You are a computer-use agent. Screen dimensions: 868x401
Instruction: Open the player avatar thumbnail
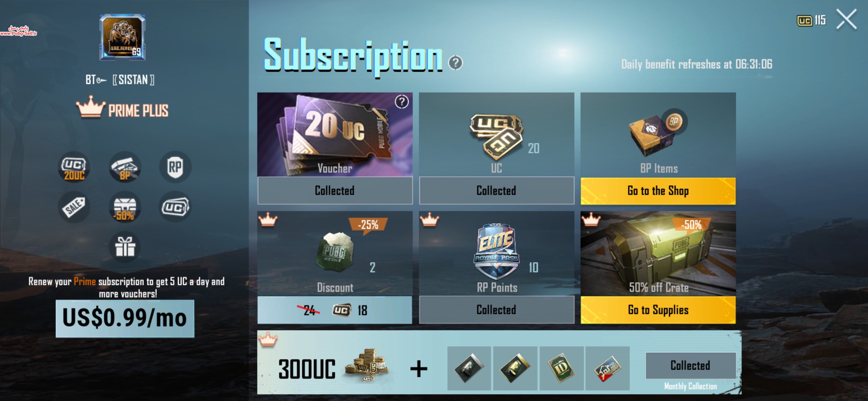pos(122,38)
